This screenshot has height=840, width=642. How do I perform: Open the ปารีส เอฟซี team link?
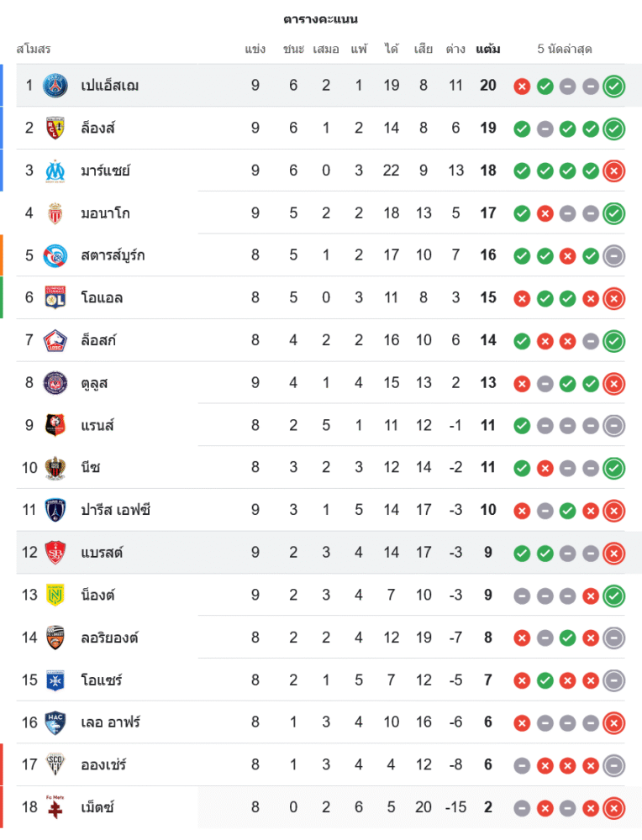[116, 510]
